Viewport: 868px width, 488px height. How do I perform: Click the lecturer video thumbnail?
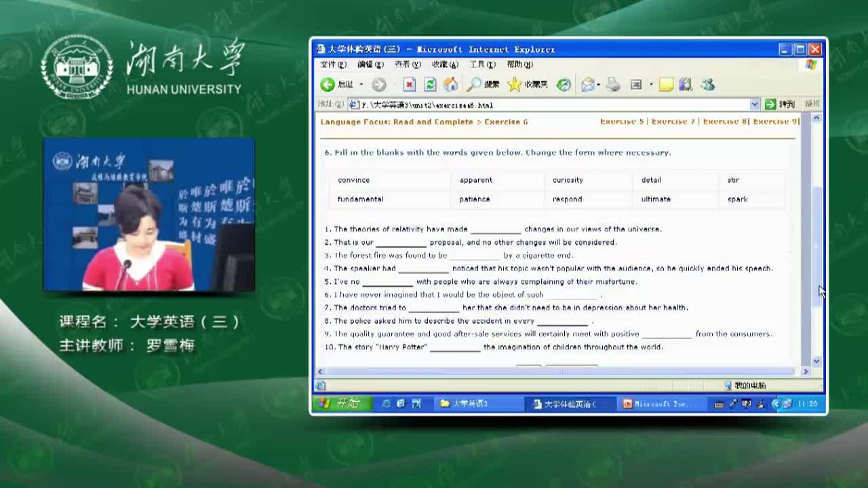tap(149, 215)
